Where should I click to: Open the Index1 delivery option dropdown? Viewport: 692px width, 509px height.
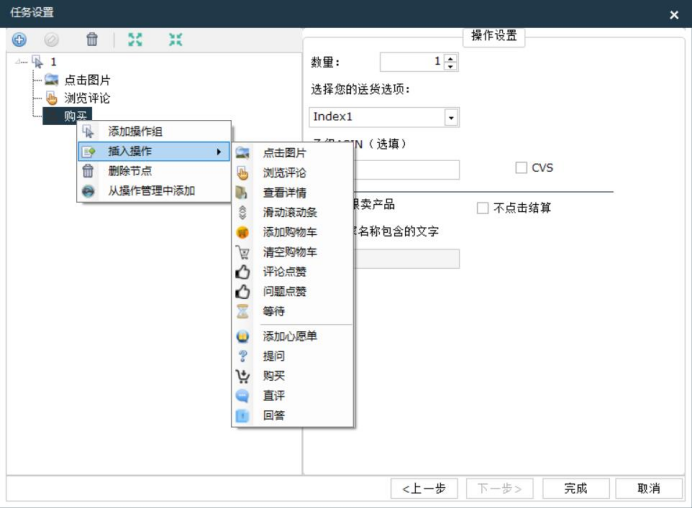451,118
